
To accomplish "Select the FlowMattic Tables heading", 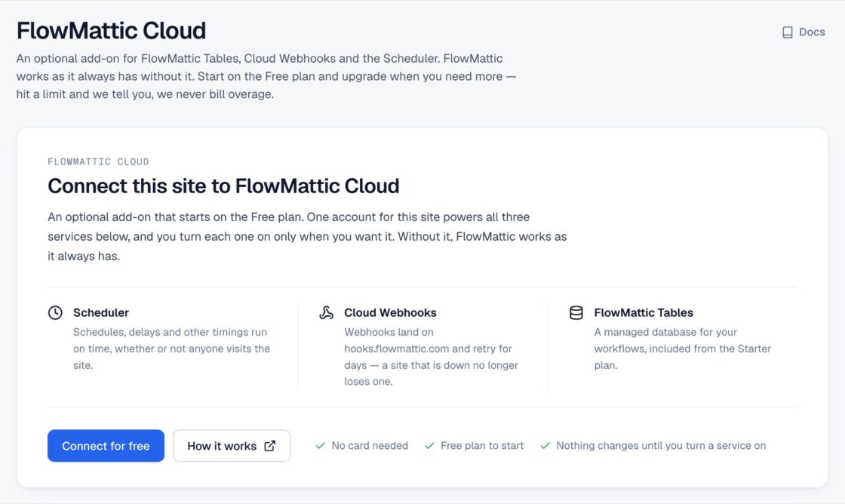I will click(644, 312).
